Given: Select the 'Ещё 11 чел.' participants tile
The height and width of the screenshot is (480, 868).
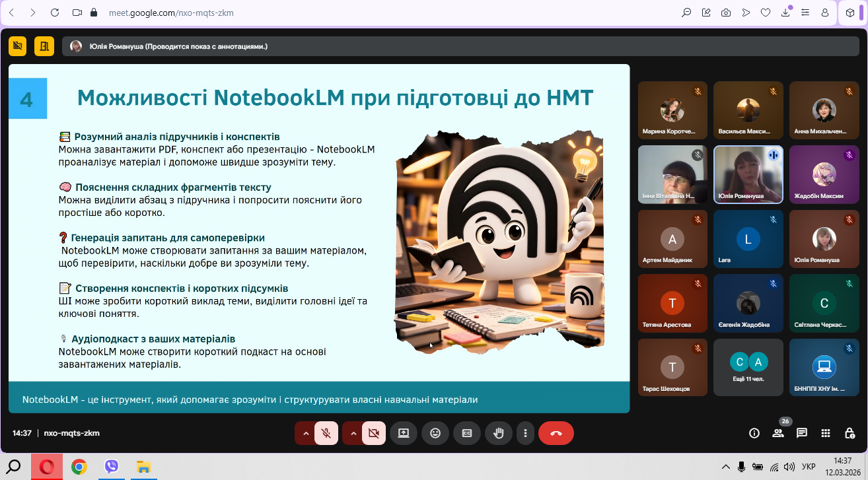Looking at the screenshot, I should pyautogui.click(x=748, y=367).
